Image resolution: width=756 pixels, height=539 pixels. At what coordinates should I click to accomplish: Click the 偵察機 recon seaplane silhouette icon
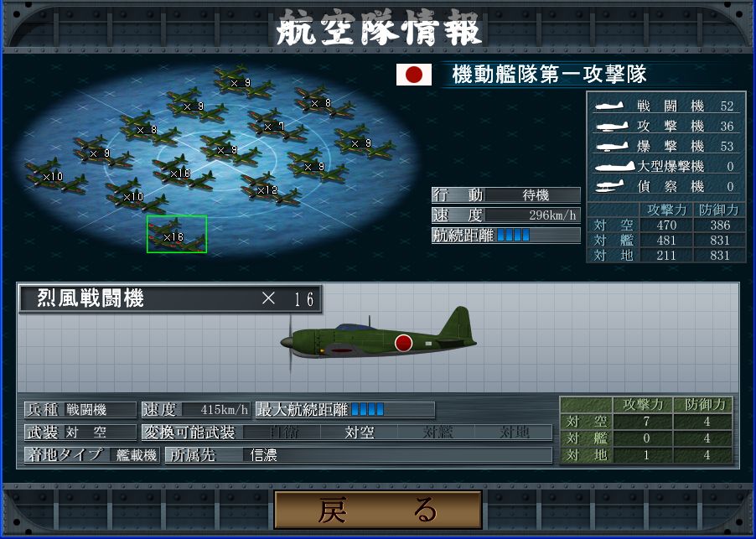click(609, 186)
